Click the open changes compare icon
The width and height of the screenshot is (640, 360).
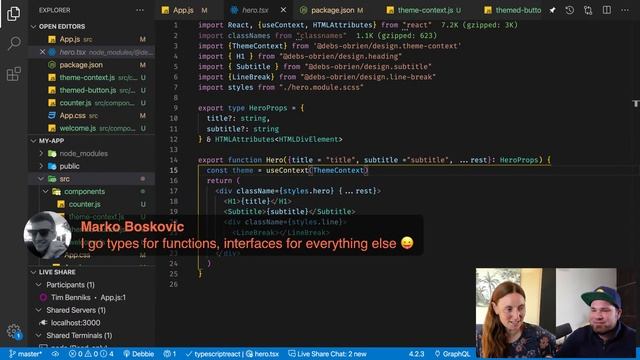[x=588, y=10]
